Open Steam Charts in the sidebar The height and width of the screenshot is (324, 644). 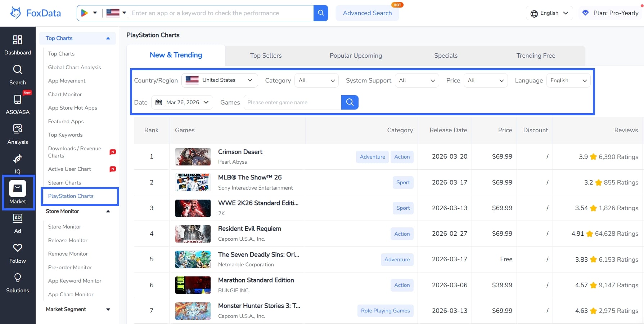(x=64, y=183)
